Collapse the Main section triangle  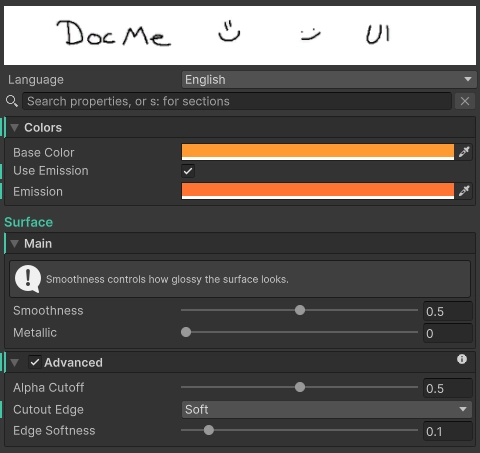[x=14, y=244]
